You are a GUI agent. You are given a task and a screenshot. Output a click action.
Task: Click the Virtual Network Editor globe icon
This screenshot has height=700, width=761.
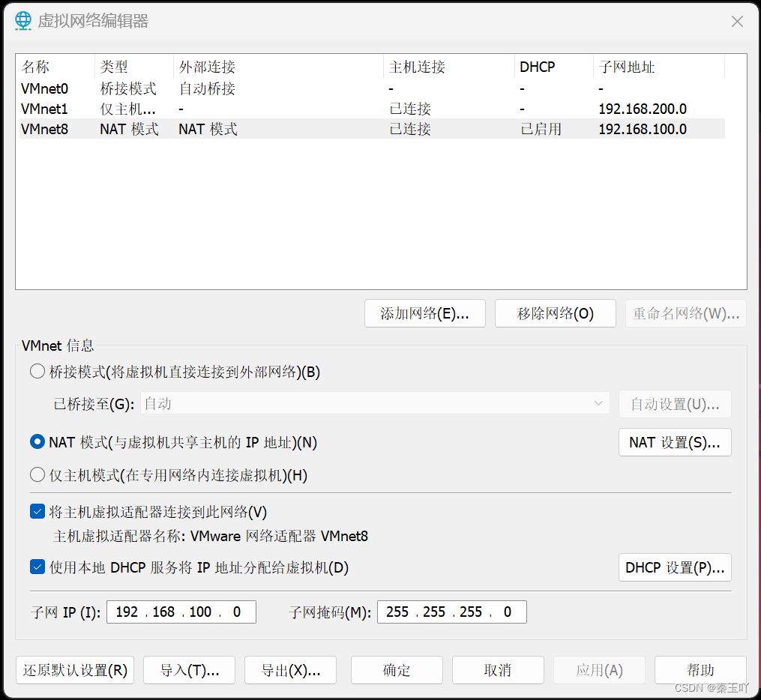pyautogui.click(x=22, y=21)
